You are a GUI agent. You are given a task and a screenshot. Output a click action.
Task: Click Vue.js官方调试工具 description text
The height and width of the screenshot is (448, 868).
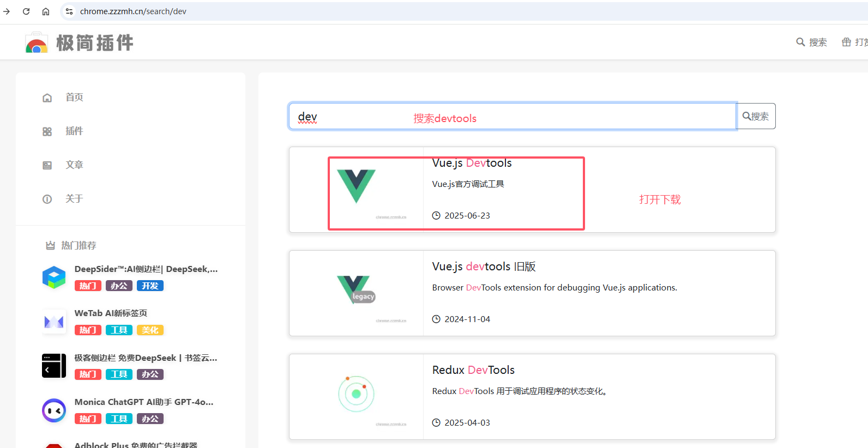pos(468,184)
